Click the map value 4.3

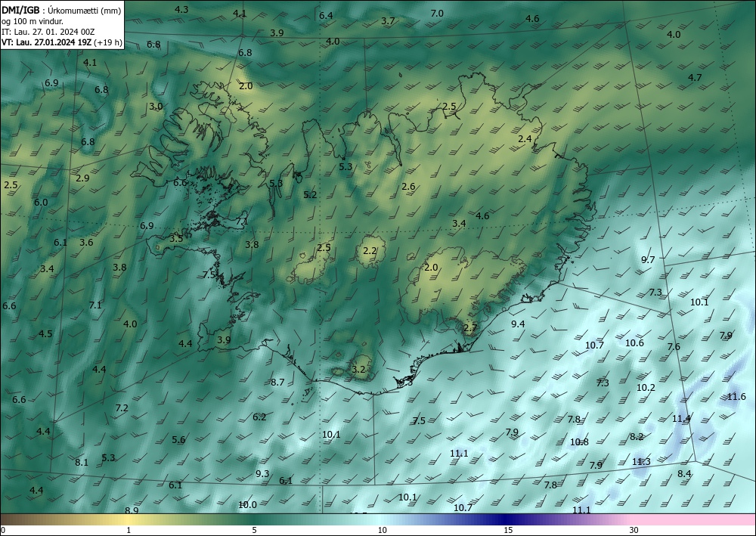pos(181,9)
